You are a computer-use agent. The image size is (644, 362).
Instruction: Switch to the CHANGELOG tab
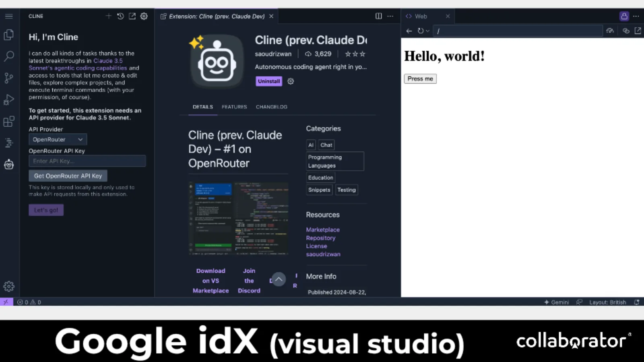pos(272,107)
